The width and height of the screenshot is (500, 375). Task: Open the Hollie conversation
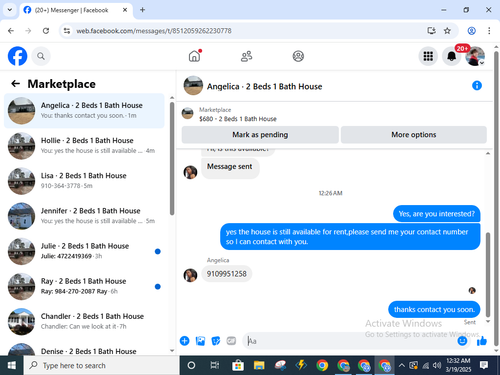(x=84, y=146)
